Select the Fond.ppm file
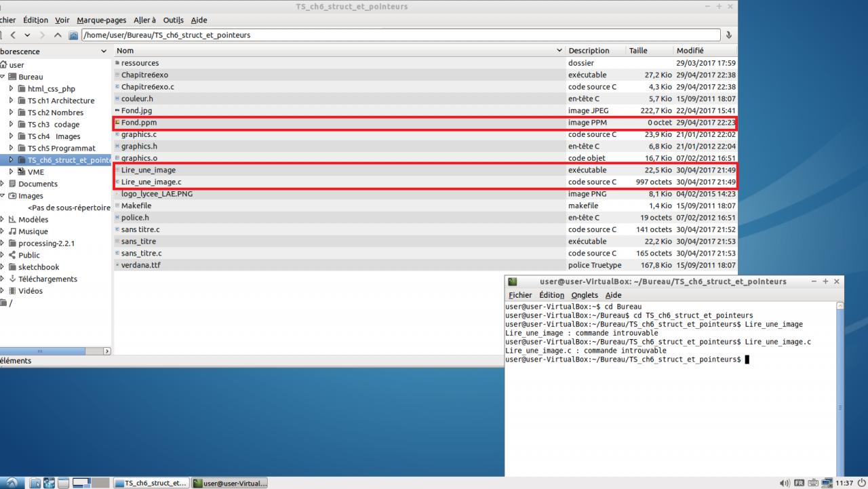 coord(425,123)
